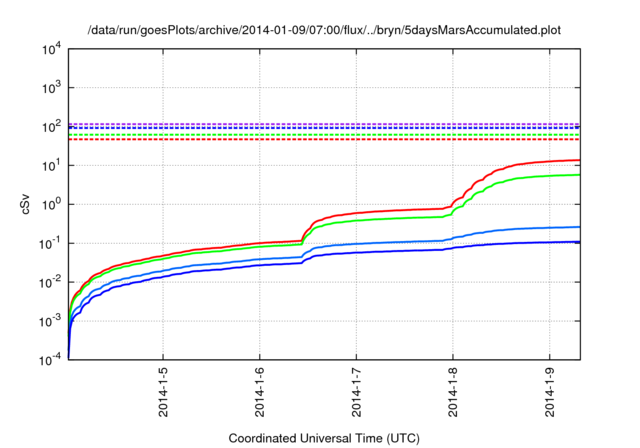Click the 2014-1-8 date tick label
Image resolution: width=640 pixels, height=448 pixels.
pos(453,391)
